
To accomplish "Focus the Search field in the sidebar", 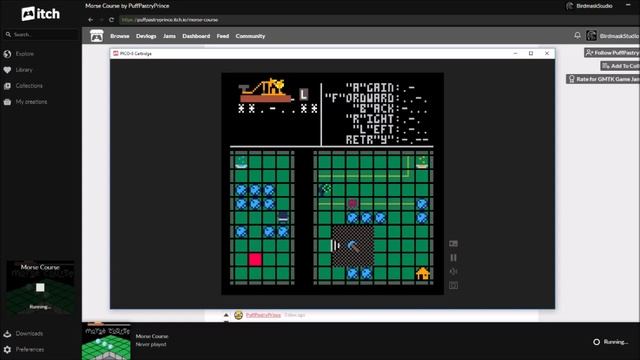I will [41, 35].
